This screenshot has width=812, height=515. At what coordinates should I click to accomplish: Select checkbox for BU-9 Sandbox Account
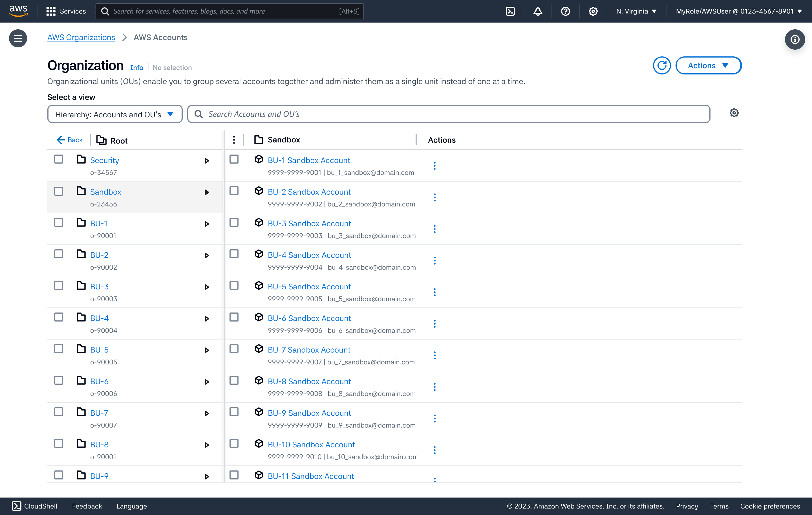coord(234,412)
